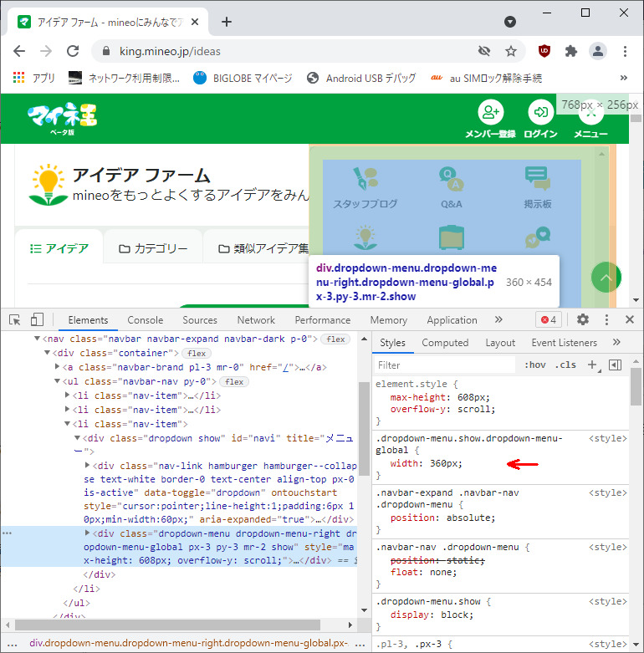Screen dimensions: 644x653
Task: Reload the page
Action: pos(73,51)
